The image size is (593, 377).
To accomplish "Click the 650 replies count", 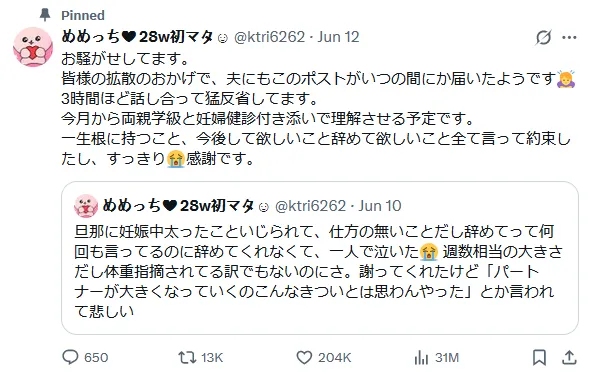I will (96, 358).
